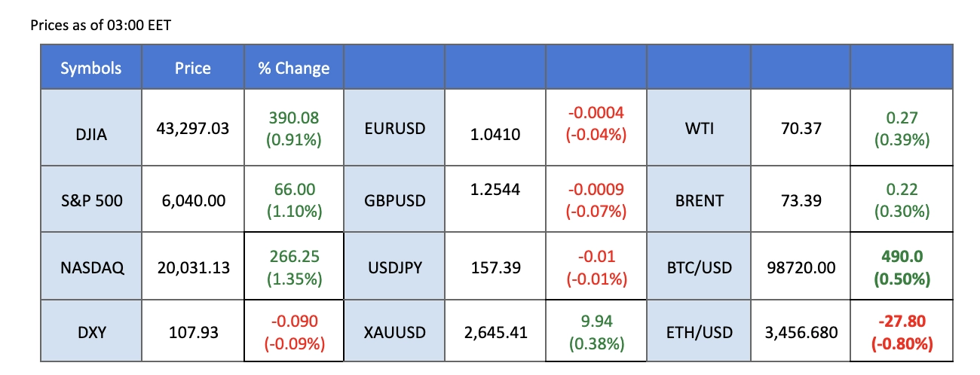Click the XAUUSD symbol cell
The height and width of the screenshot is (375, 980).
tap(394, 331)
